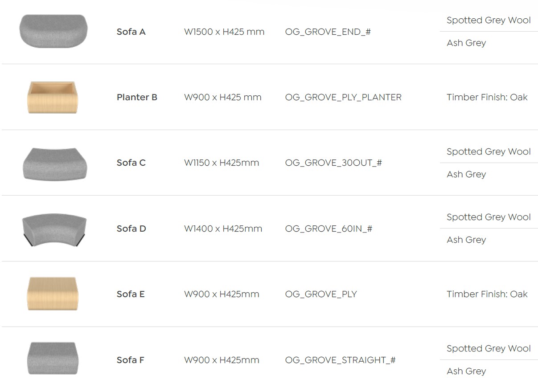
Task: Select Timber Finish: Oak for Planter B
Action: [x=487, y=98]
